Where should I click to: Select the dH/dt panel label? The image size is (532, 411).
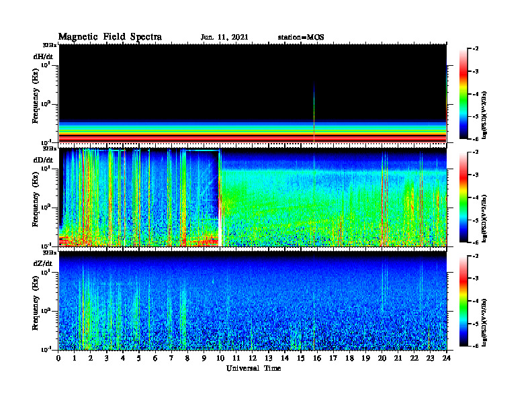point(43,56)
